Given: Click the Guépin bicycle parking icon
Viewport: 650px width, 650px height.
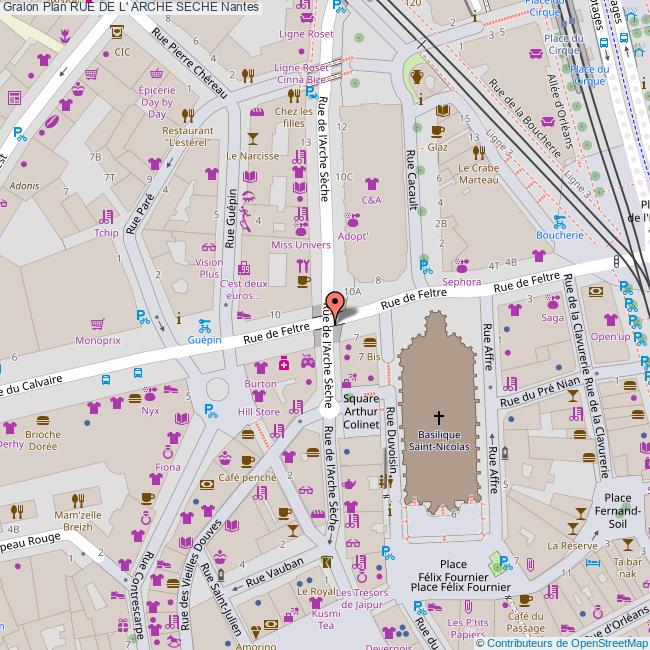Looking at the screenshot, I should pyautogui.click(x=205, y=324).
